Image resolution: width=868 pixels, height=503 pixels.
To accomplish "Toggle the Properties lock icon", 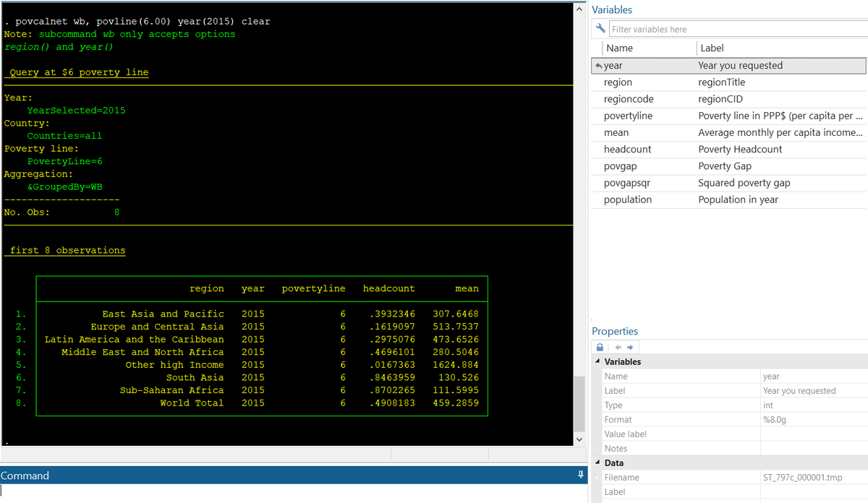I will pyautogui.click(x=600, y=348).
